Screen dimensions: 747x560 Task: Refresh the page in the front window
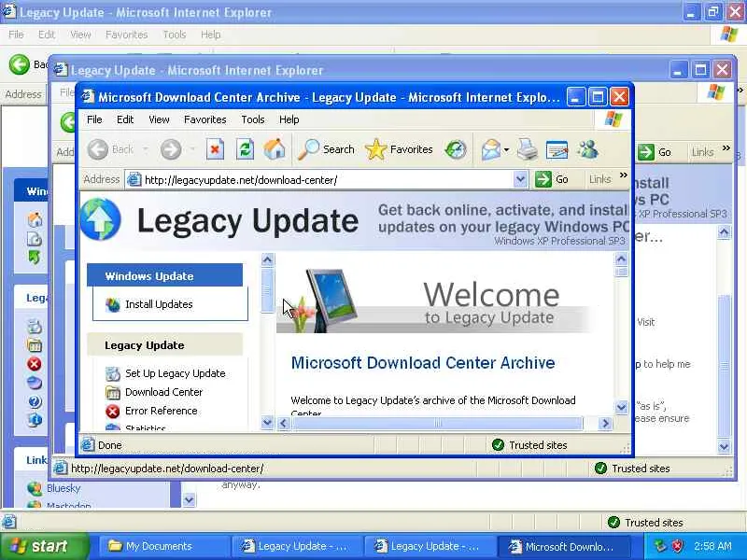click(x=245, y=150)
